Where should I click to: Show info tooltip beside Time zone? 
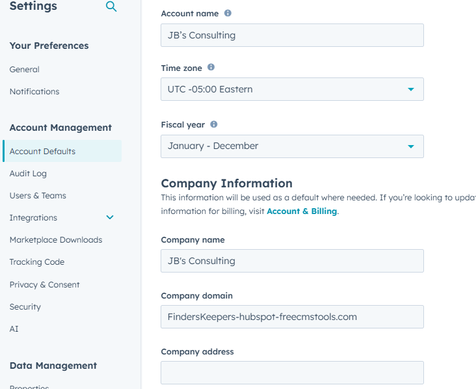click(x=211, y=67)
